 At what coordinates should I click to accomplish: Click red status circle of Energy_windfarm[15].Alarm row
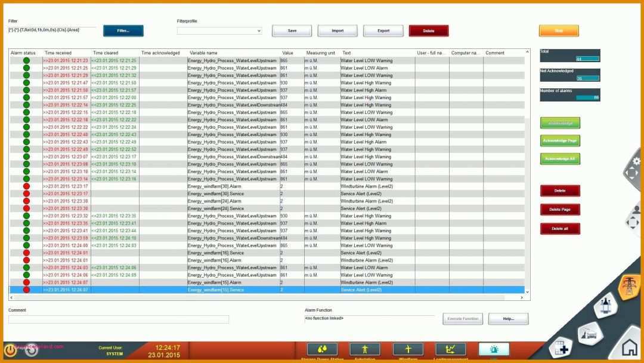click(x=26, y=282)
